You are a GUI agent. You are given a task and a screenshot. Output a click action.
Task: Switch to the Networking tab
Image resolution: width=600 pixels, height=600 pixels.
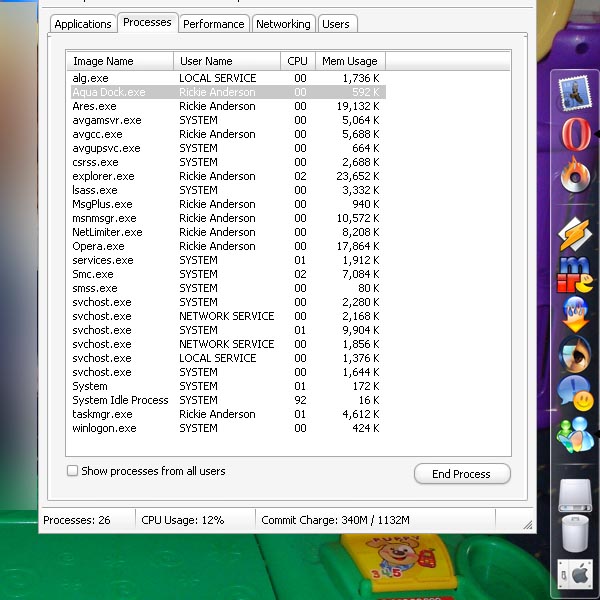tap(283, 24)
